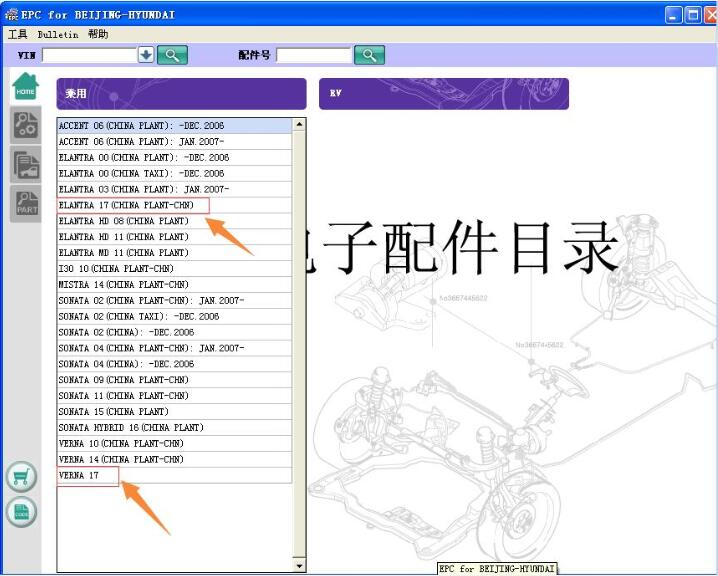Select ACCENT 06 (CHINA PLANT): JAN.2007-

(x=174, y=141)
